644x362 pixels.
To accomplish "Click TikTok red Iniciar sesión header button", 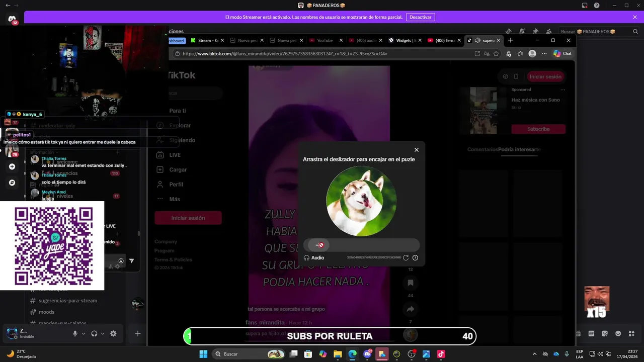I will click(545, 77).
